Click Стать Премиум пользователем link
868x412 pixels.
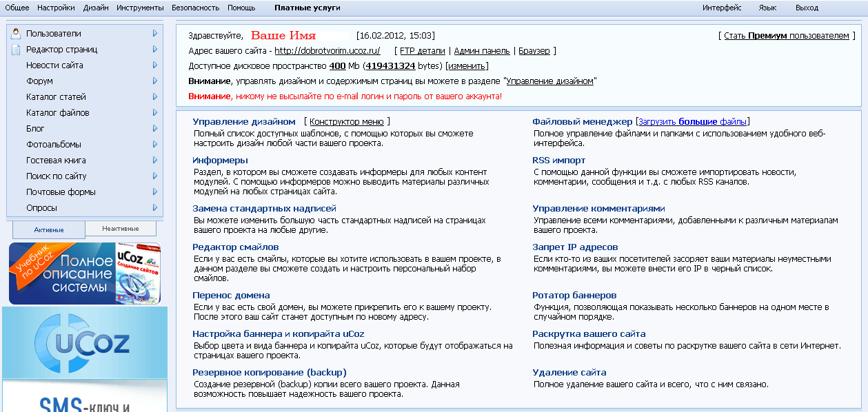point(787,36)
